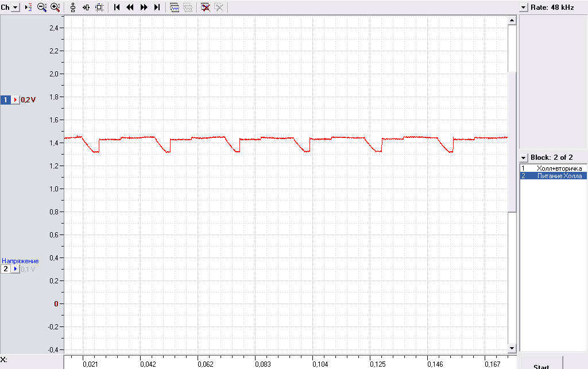
Task: Click the Block: 2 of 2 label
Action: (x=552, y=157)
